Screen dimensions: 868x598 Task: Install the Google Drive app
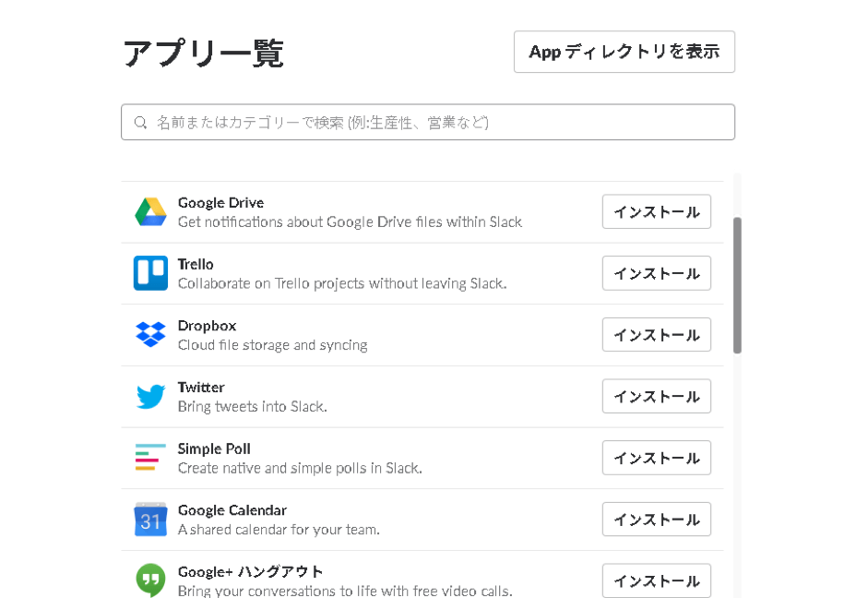click(656, 212)
